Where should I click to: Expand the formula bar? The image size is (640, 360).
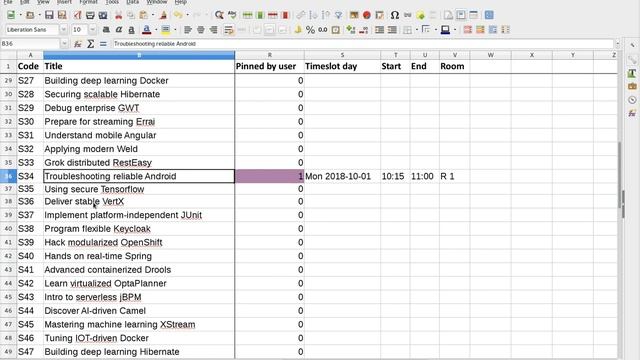coord(618,44)
